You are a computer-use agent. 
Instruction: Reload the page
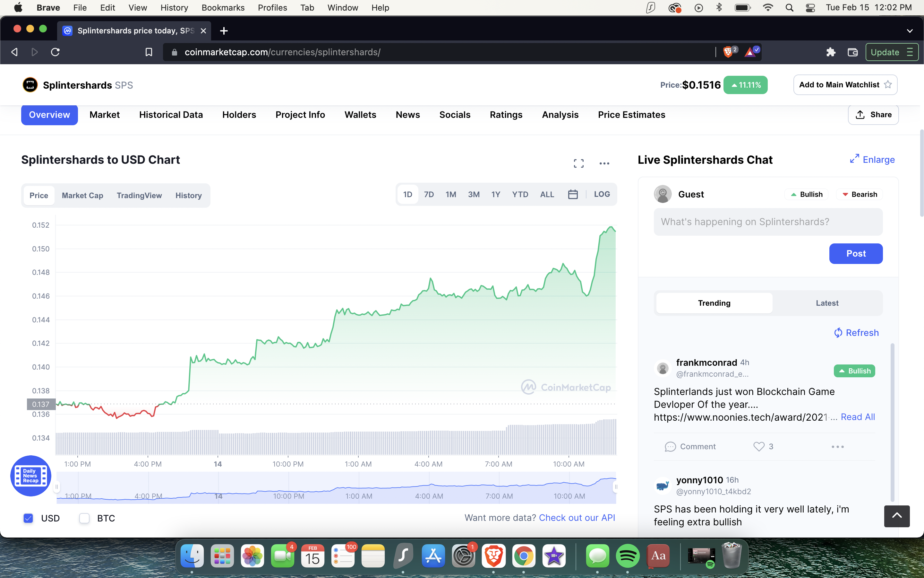(56, 52)
